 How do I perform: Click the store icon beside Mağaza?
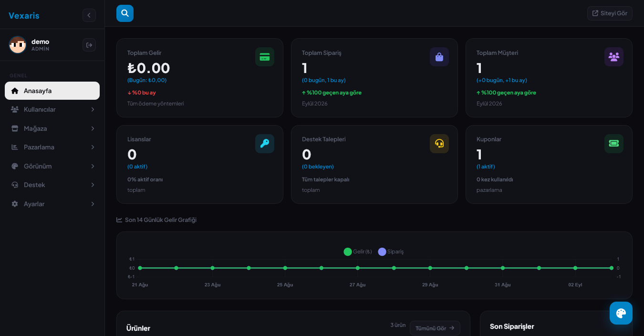coord(15,128)
